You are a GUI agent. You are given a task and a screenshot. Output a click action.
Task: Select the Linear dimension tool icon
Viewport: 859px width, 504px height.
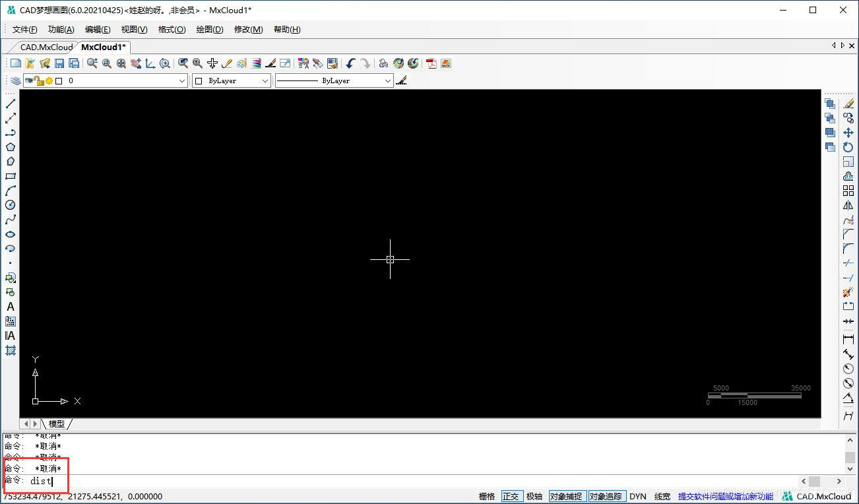tap(848, 339)
